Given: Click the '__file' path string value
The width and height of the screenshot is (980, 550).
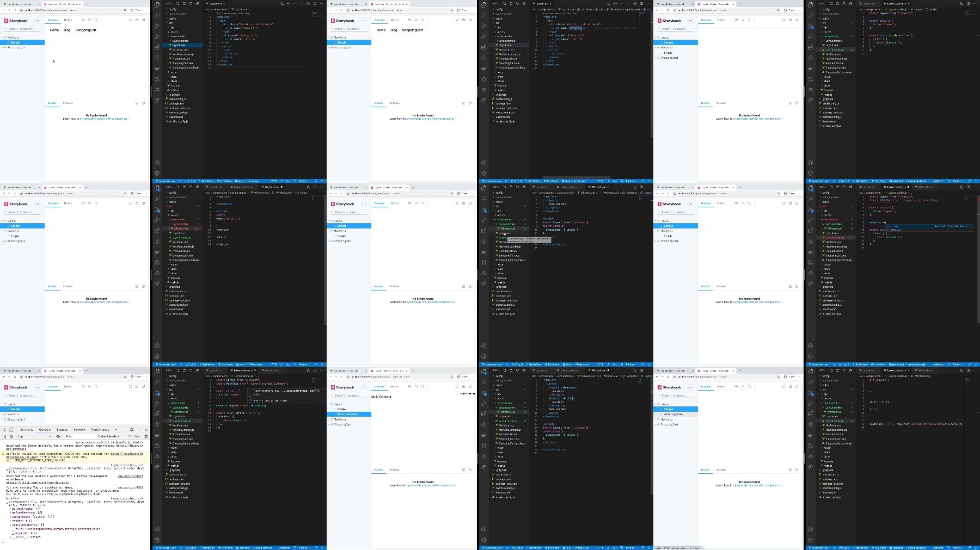Looking at the screenshot, I should (x=63, y=529).
